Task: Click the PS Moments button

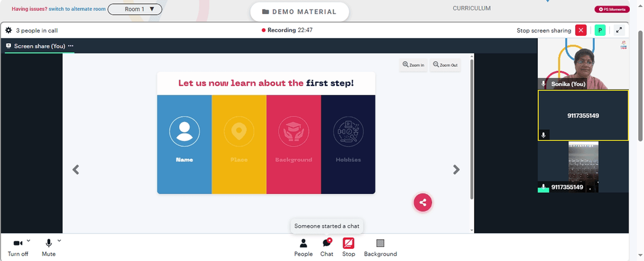Action: (x=612, y=10)
